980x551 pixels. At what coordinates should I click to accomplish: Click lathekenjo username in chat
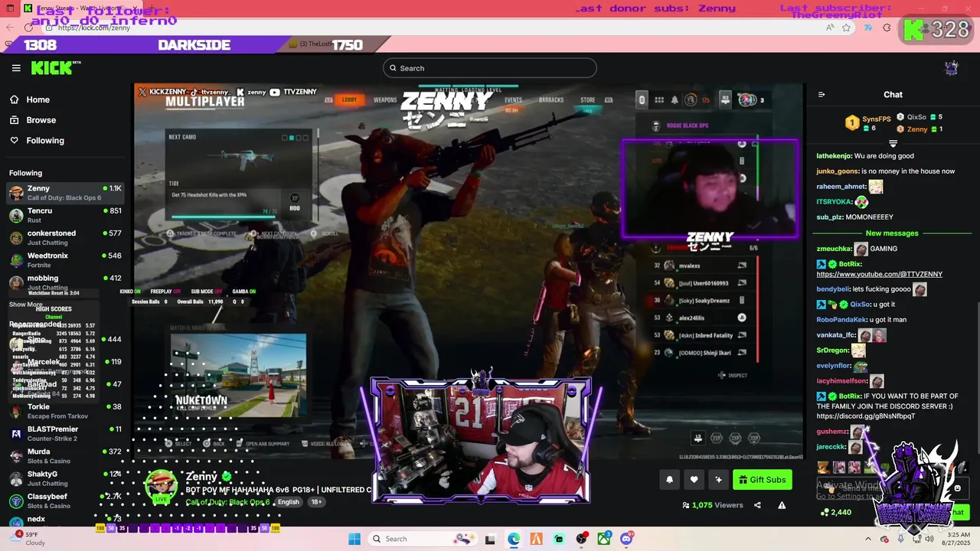(x=834, y=156)
